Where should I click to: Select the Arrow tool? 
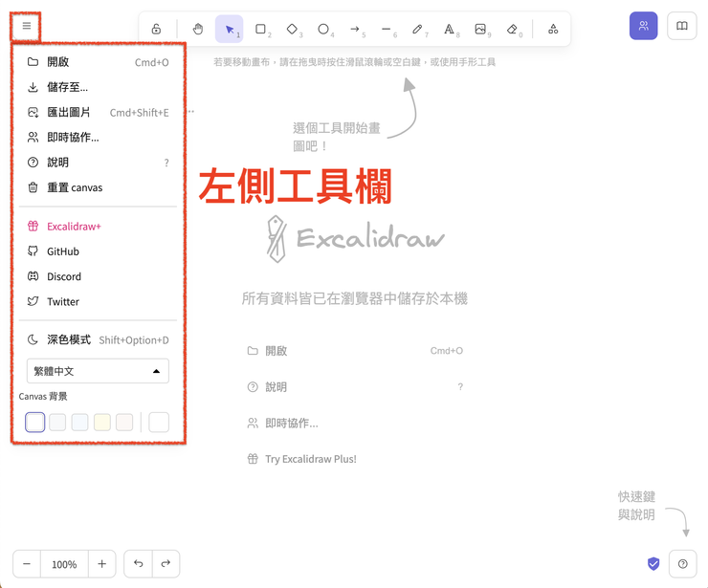coord(355,29)
